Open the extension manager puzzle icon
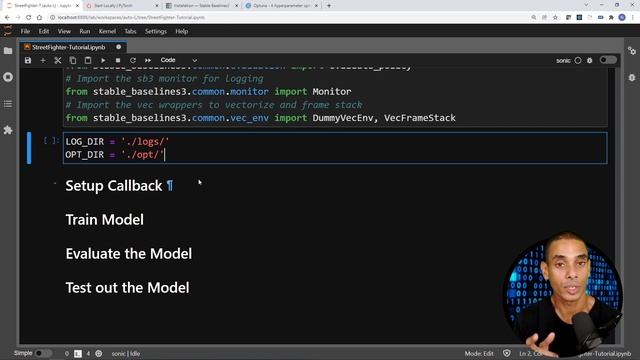The image size is (640, 360). (x=8, y=130)
